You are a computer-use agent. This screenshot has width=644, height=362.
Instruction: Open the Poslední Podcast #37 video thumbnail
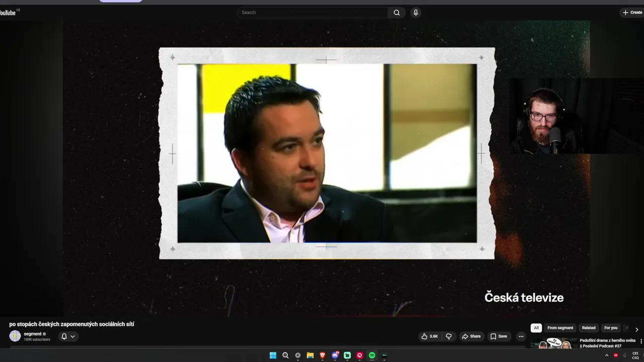click(x=554, y=343)
